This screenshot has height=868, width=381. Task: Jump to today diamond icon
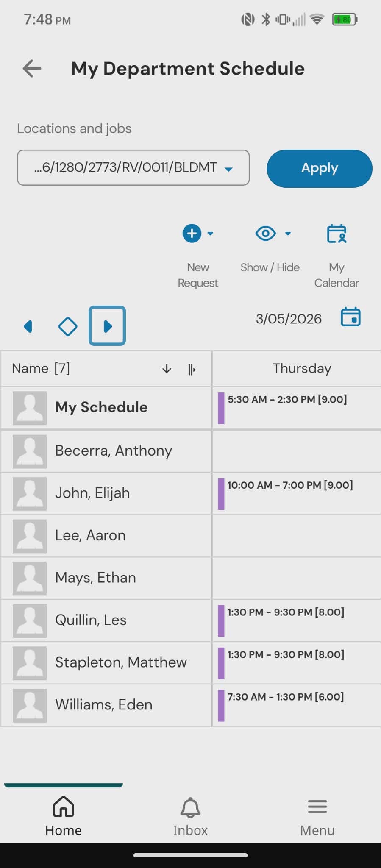click(68, 326)
